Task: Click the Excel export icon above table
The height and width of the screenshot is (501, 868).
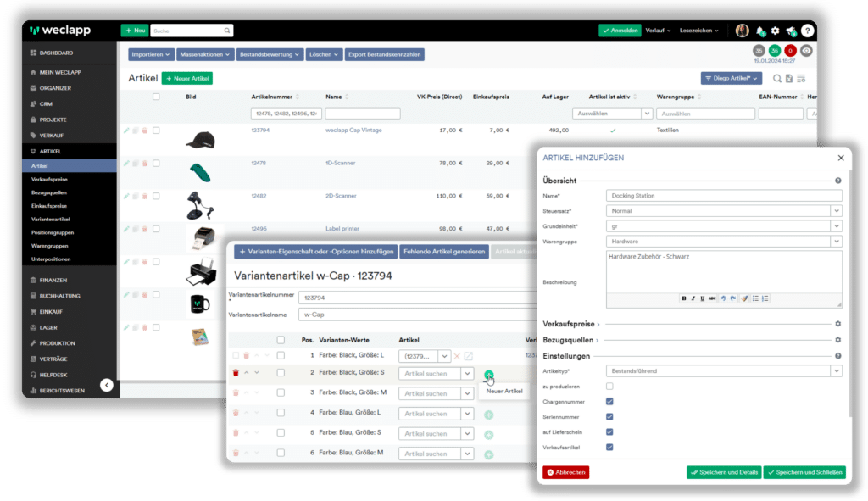Action: pos(789,79)
